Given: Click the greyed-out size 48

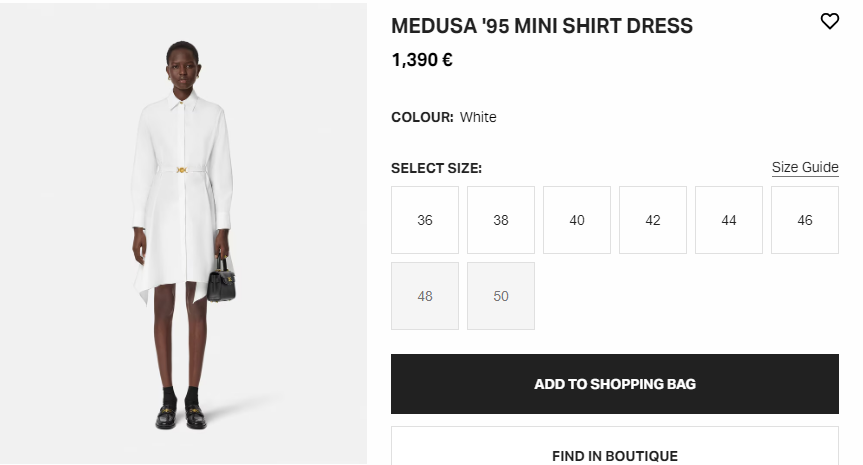Looking at the screenshot, I should click(425, 296).
